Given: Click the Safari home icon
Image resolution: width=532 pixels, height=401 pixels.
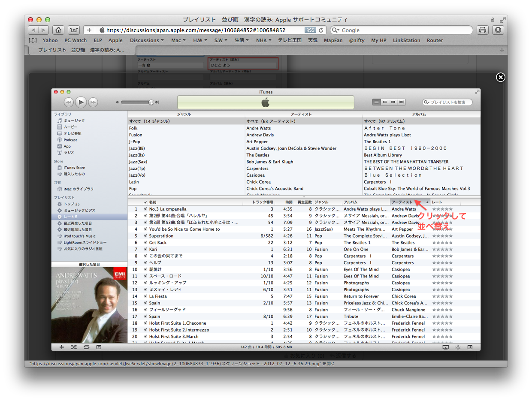Looking at the screenshot, I should 59,30.
